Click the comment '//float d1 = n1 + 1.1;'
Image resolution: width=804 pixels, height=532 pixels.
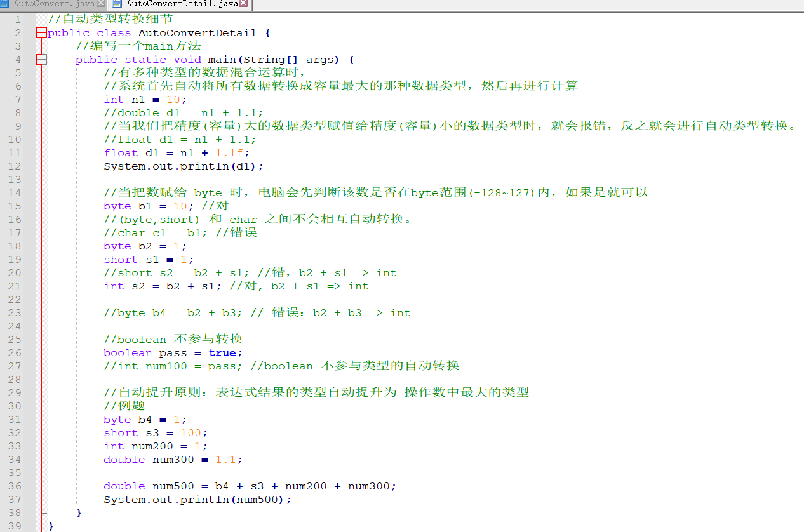[180, 140]
